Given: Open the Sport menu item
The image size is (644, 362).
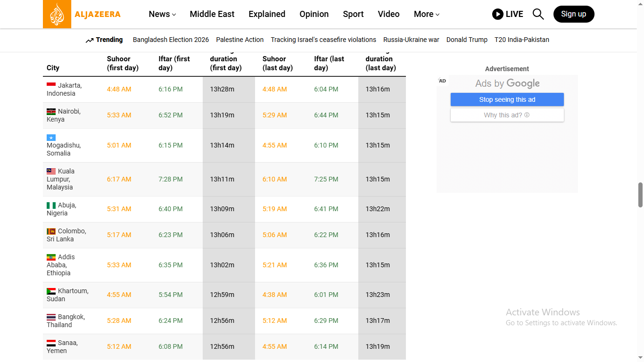Looking at the screenshot, I should pyautogui.click(x=353, y=14).
